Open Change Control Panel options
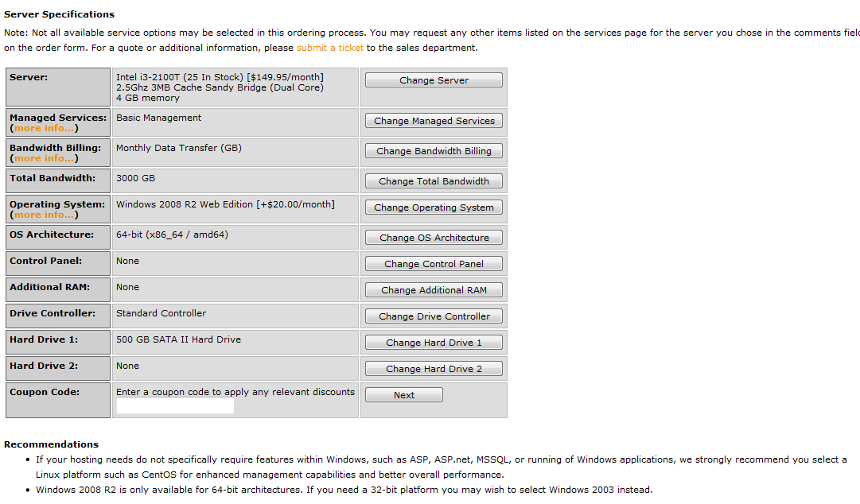This screenshot has height=504, width=860. (x=434, y=264)
